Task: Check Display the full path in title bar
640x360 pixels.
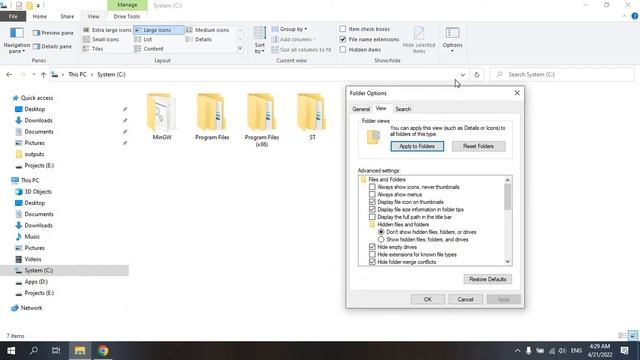Action: pos(372,217)
